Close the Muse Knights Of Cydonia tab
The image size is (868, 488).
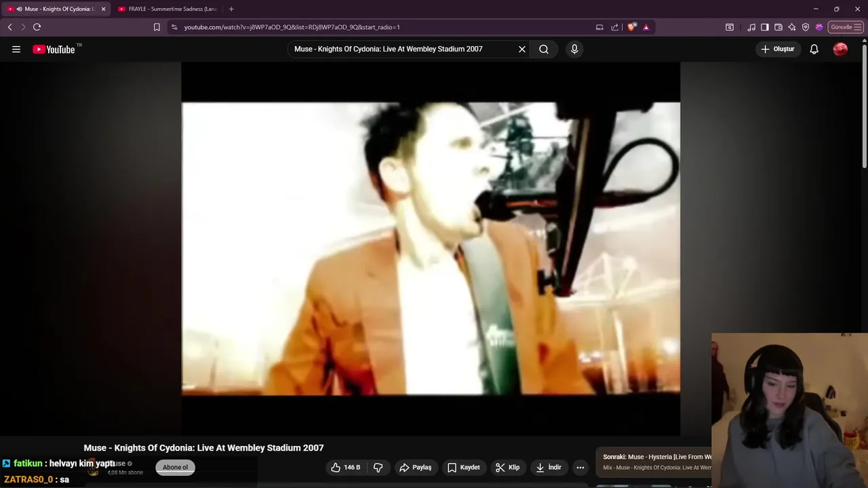[x=103, y=9]
